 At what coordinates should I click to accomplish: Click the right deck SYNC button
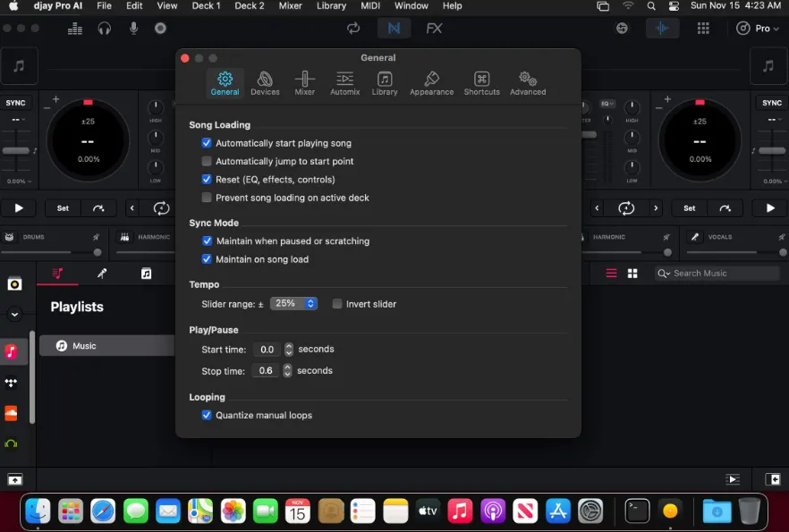pyautogui.click(x=772, y=103)
